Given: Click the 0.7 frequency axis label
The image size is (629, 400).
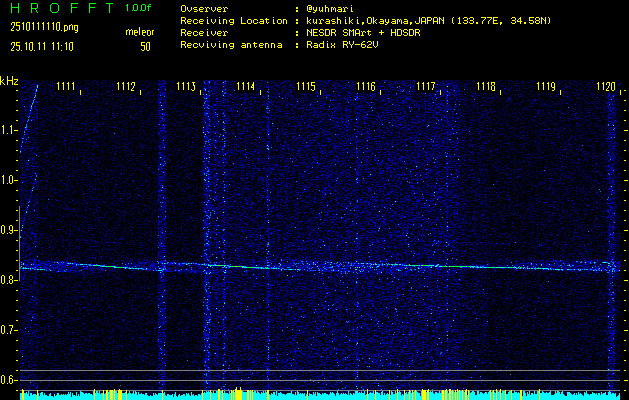Looking at the screenshot, I should 9,330.
